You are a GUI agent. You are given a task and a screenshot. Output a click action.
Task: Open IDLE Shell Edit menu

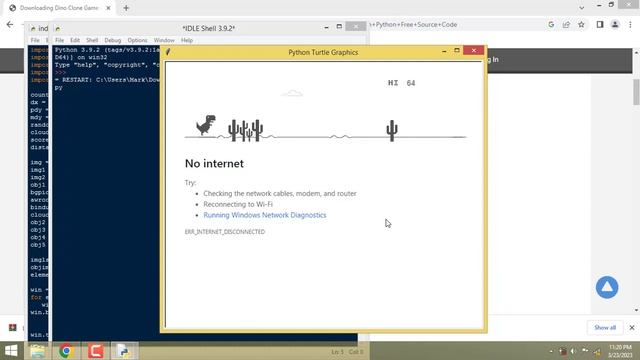pos(75,40)
